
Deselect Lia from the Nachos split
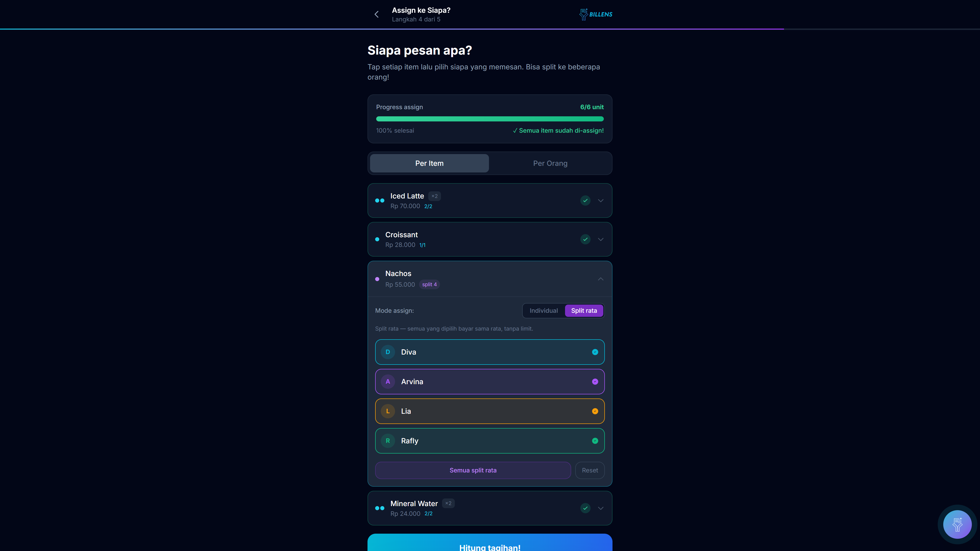[x=490, y=411]
